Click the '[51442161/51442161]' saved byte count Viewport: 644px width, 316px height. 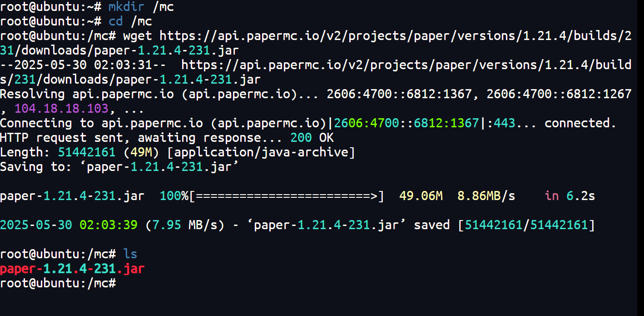pyautogui.click(x=526, y=225)
